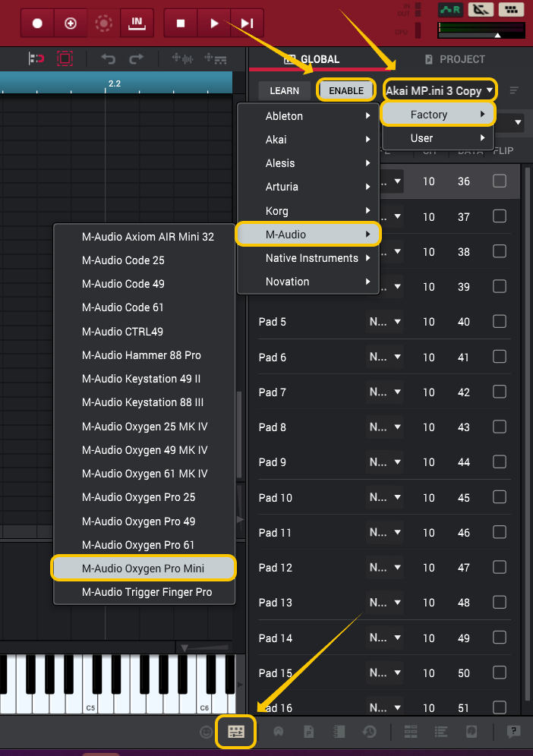Open the type dropdown for Pad 9
This screenshot has height=756, width=533.
(384, 462)
